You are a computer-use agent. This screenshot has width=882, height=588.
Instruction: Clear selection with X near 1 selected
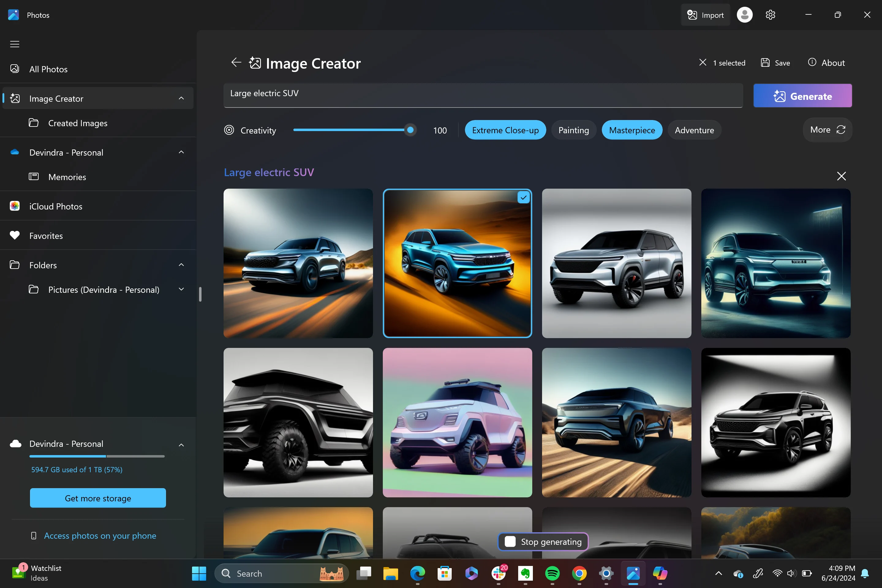point(703,62)
